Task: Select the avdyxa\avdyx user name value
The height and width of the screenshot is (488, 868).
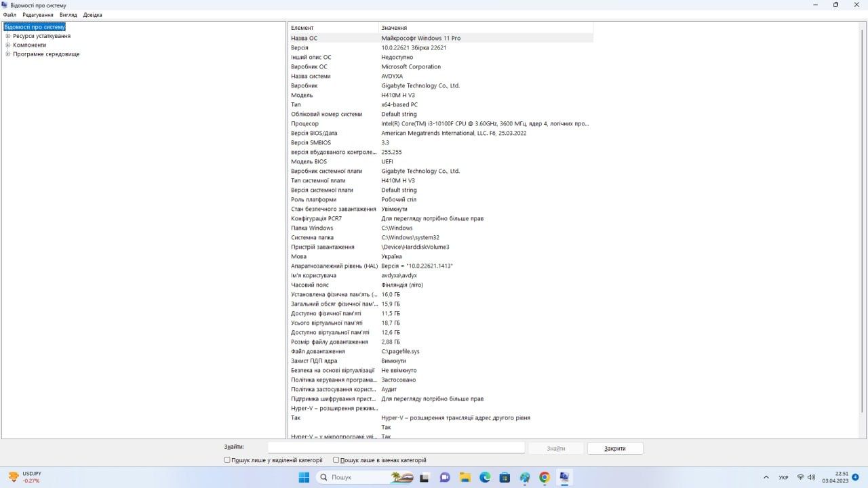Action: pos(399,275)
